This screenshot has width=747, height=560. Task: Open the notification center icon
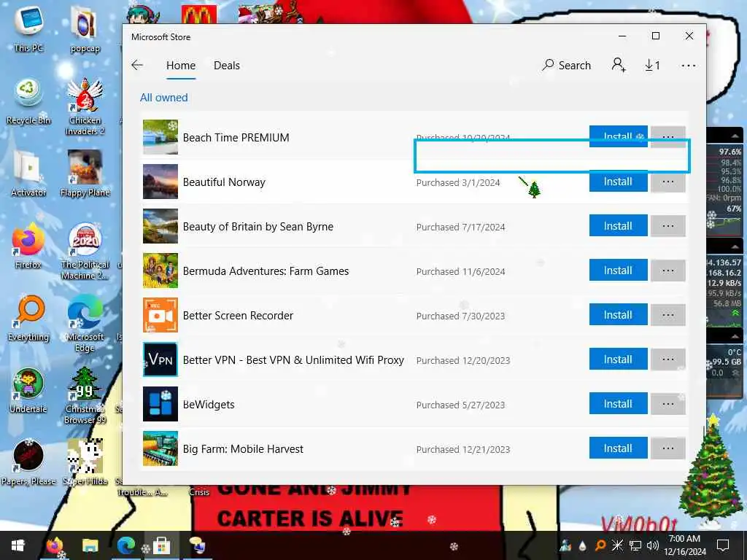723,545
